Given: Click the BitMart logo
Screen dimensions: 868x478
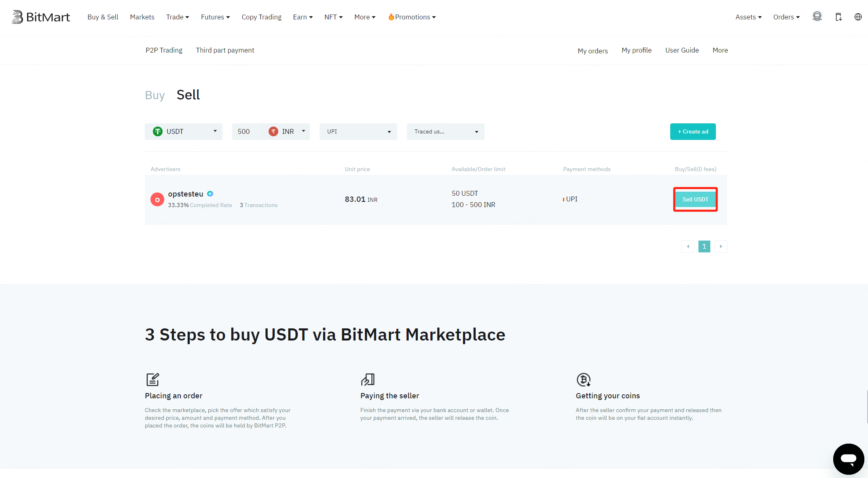Looking at the screenshot, I should coord(41,17).
